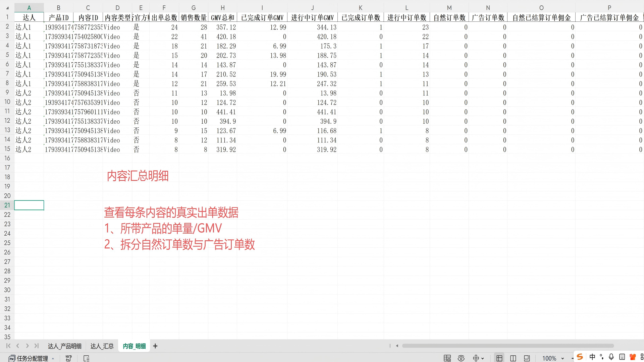Expand the 100% zoom level dropdown
644x362 pixels.
[562, 359]
